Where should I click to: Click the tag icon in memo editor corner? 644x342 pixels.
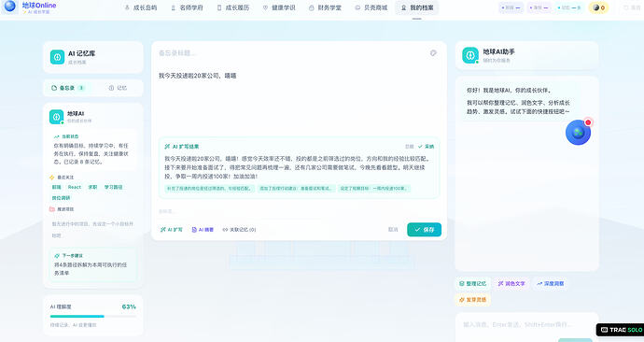[x=433, y=53]
